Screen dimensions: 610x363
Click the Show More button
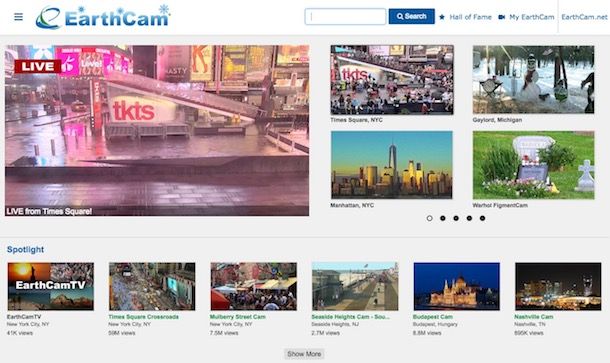click(x=304, y=354)
